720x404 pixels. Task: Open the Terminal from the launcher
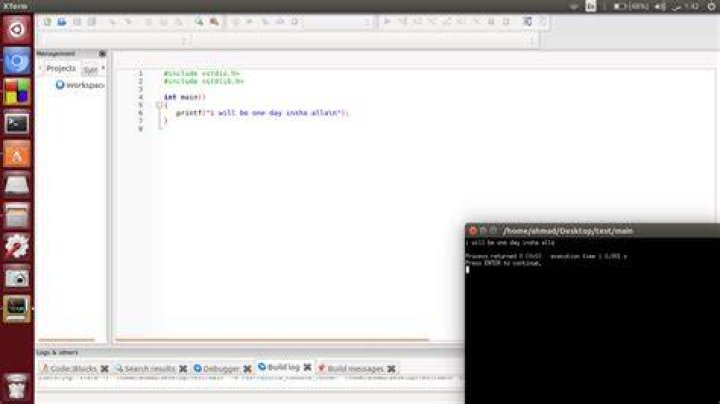coord(17,123)
